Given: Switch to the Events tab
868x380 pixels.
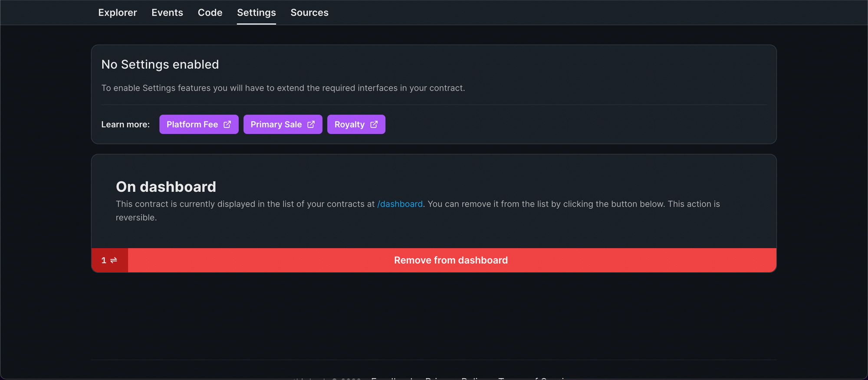Looking at the screenshot, I should point(167,13).
